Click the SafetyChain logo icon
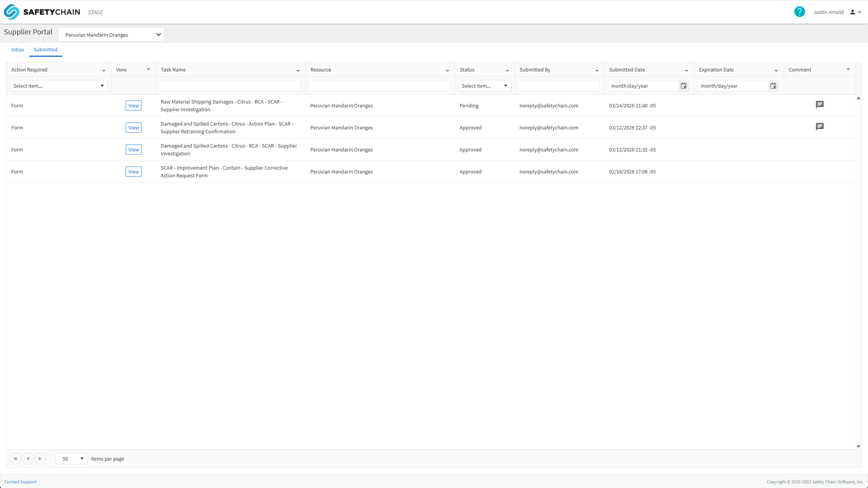 (x=12, y=12)
